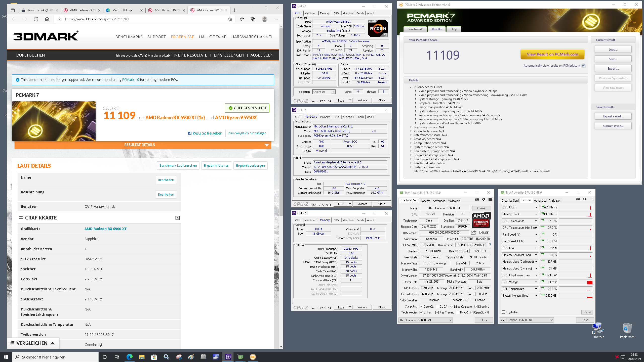Switch to Results tab in PCMark 7
The width and height of the screenshot is (644, 362).
tap(436, 29)
